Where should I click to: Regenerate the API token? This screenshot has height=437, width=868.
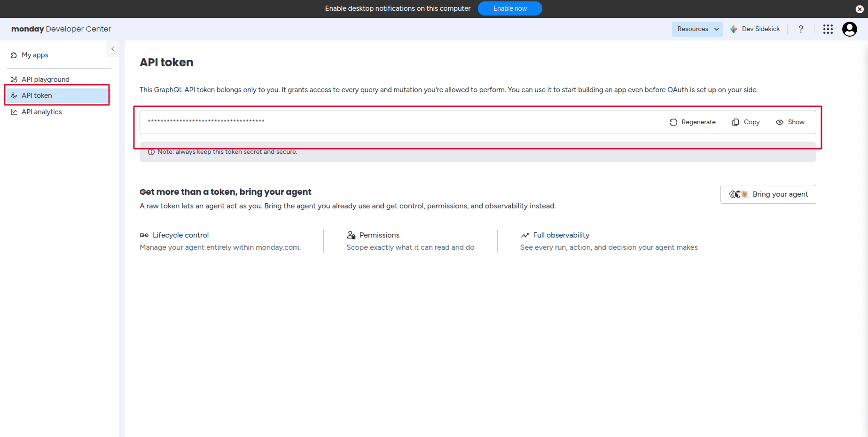tap(693, 122)
